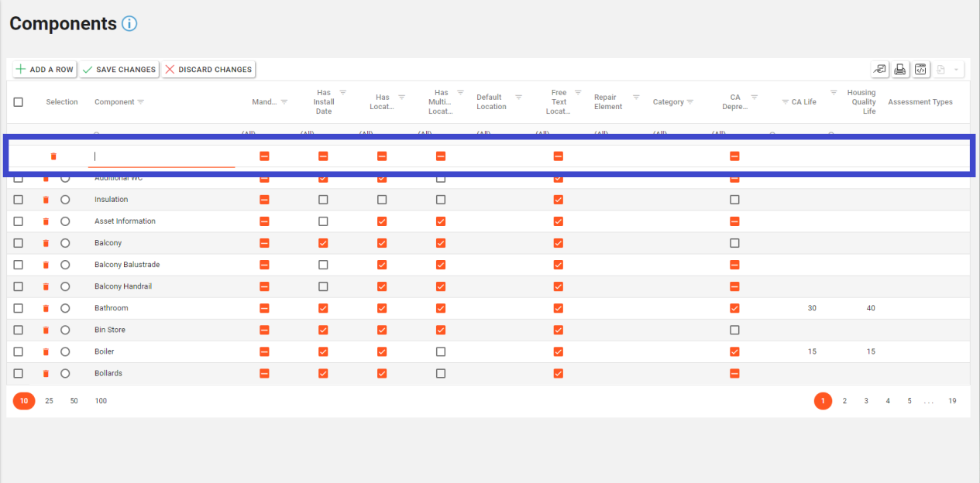Click the print icon in grid toolbar

pos(899,70)
